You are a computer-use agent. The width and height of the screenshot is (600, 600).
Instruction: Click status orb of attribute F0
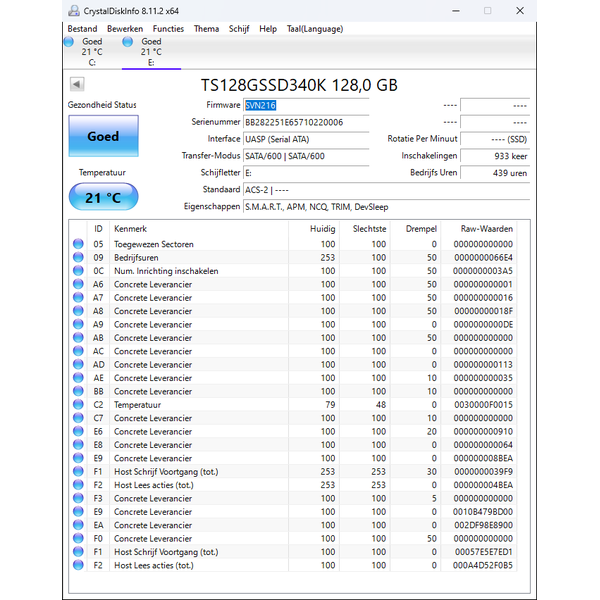[x=78, y=538]
